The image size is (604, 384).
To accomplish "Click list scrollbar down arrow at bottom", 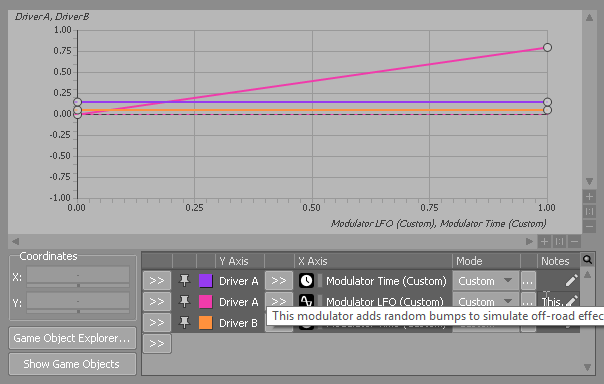I will tap(587, 367).
